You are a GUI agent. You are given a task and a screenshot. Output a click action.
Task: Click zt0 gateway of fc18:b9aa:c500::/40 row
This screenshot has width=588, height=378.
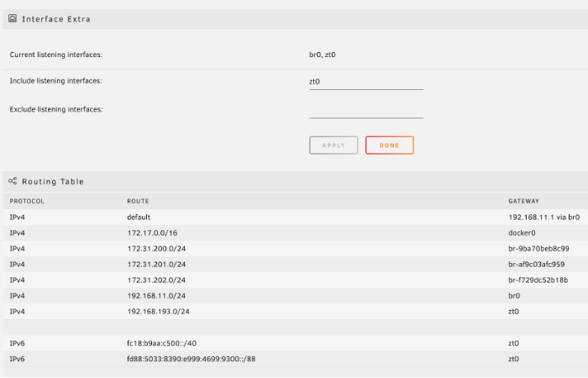tap(514, 344)
